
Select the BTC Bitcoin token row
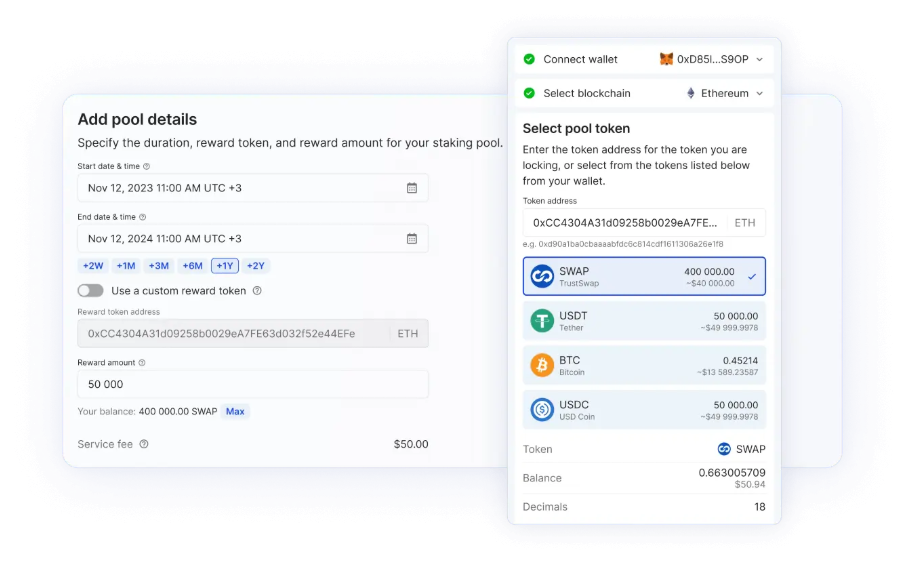644,365
